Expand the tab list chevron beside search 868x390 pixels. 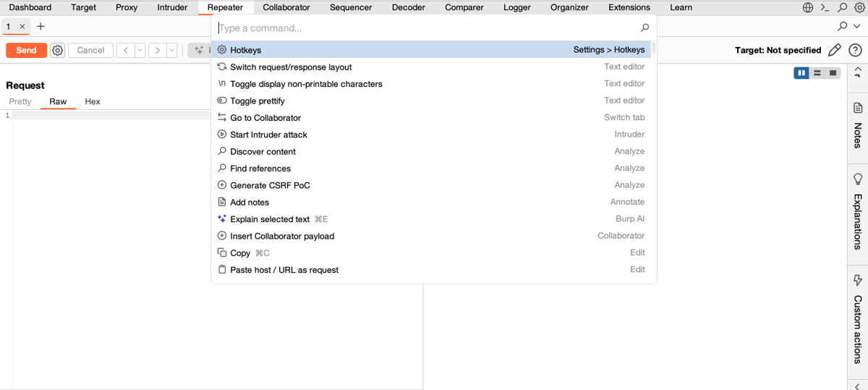coord(857,27)
